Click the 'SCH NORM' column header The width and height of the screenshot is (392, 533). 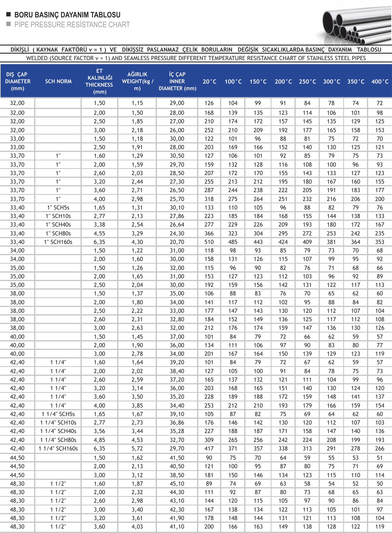(x=58, y=81)
